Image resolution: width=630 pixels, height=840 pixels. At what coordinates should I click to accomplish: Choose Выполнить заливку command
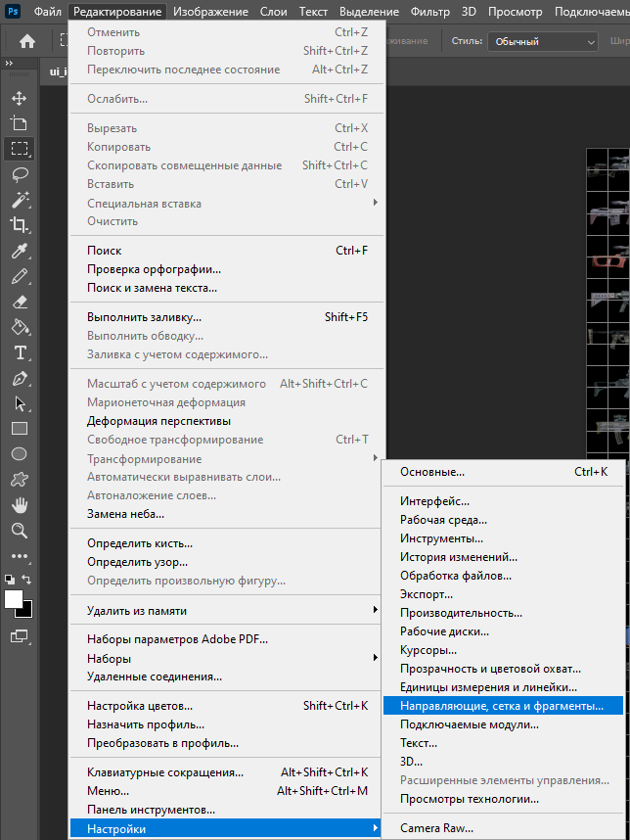(227, 317)
